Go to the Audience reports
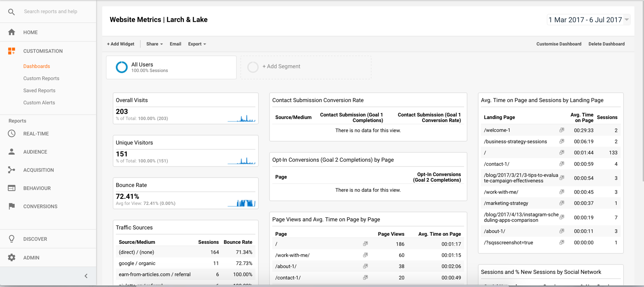 click(35, 152)
